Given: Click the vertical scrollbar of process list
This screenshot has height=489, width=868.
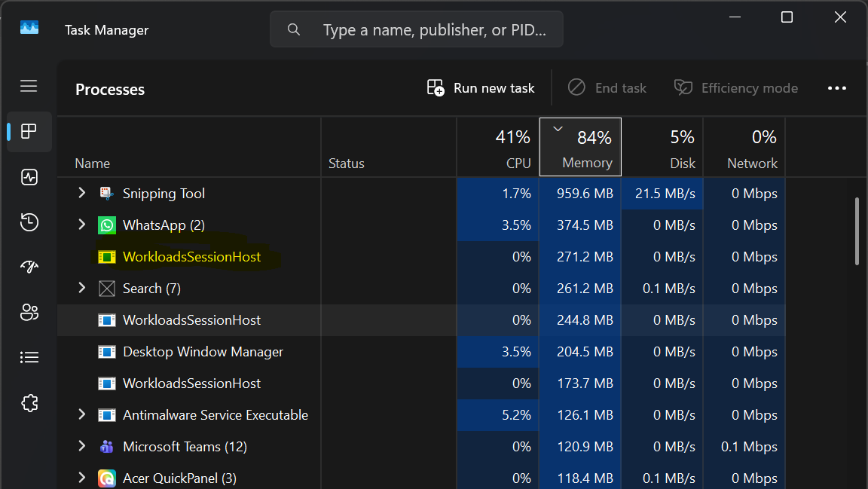Looking at the screenshot, I should 857,231.
